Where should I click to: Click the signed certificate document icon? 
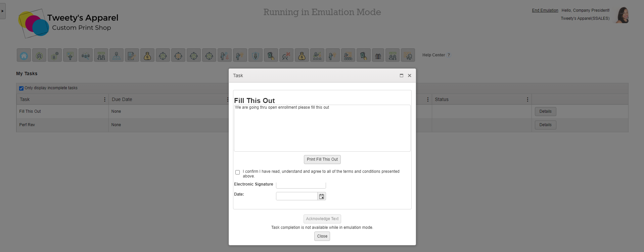pyautogui.click(x=132, y=55)
